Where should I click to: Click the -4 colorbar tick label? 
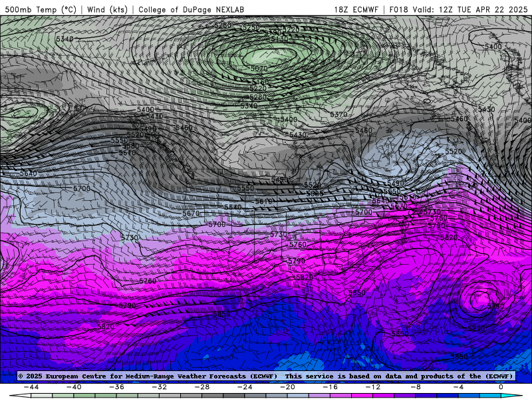click(x=458, y=387)
